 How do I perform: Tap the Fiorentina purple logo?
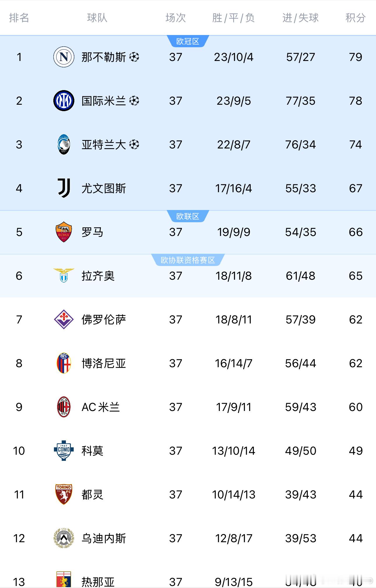(x=64, y=319)
